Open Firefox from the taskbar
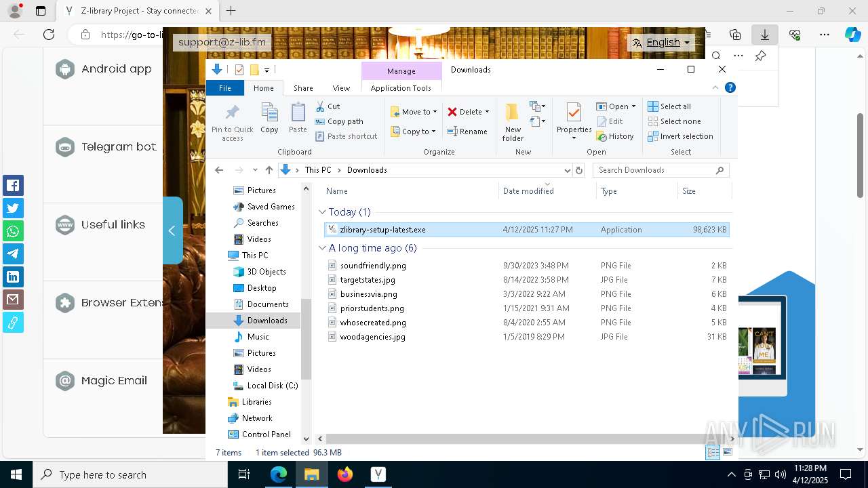The height and width of the screenshot is (488, 868). pyautogui.click(x=345, y=474)
